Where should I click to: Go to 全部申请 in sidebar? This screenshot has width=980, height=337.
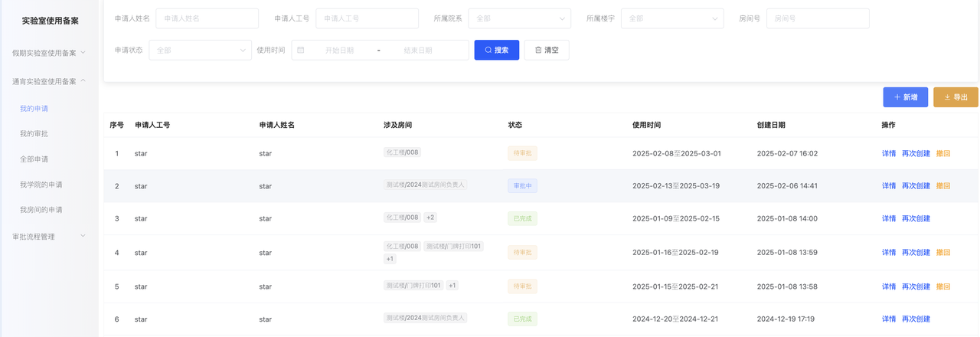[x=34, y=159]
